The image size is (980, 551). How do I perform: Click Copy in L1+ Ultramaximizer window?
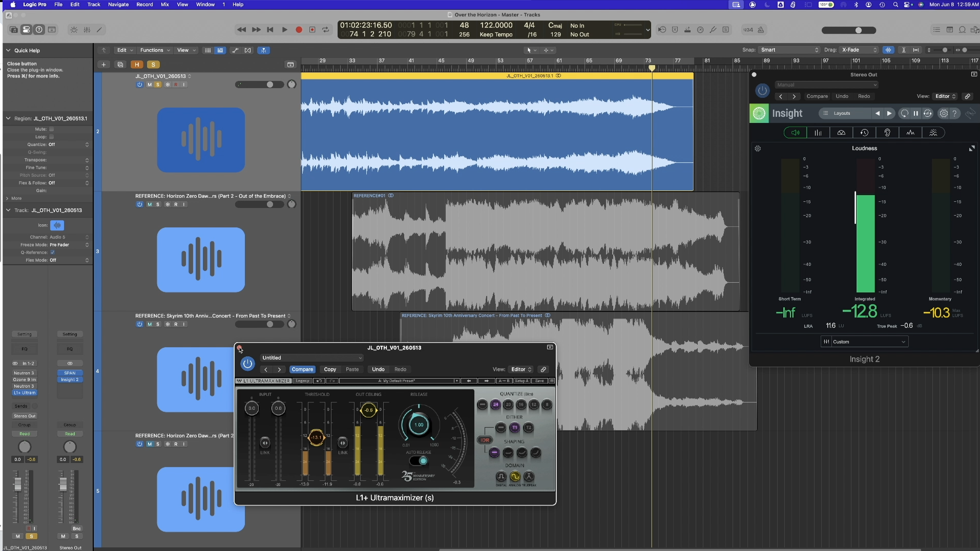[x=330, y=369]
